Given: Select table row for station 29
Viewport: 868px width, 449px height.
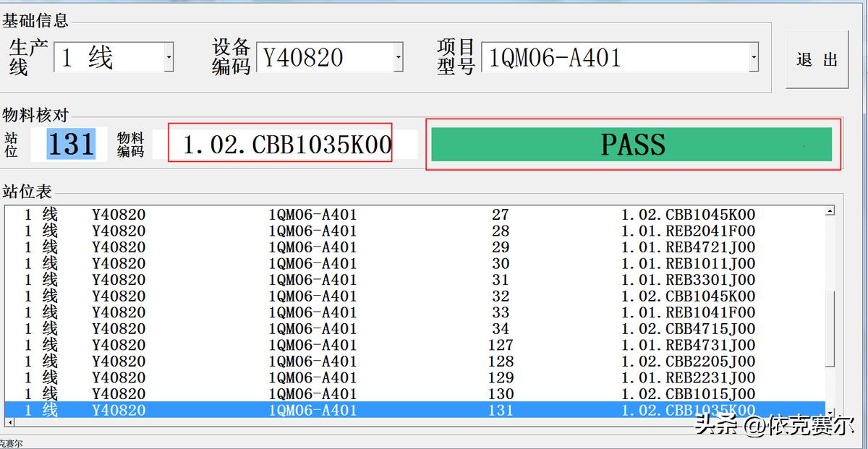Looking at the screenshot, I should coord(362,247).
